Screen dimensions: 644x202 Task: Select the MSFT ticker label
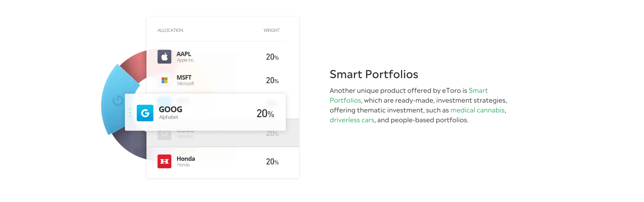pos(184,78)
